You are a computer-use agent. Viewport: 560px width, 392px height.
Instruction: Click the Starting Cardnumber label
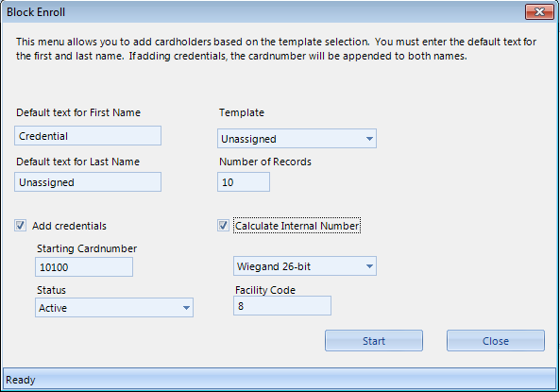(x=87, y=248)
